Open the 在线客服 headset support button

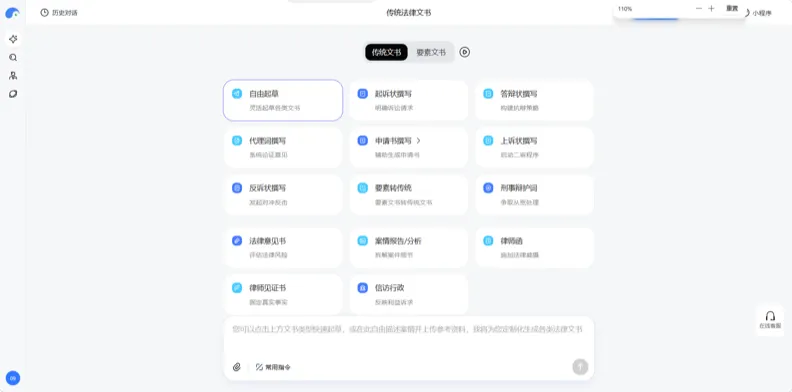click(x=770, y=320)
